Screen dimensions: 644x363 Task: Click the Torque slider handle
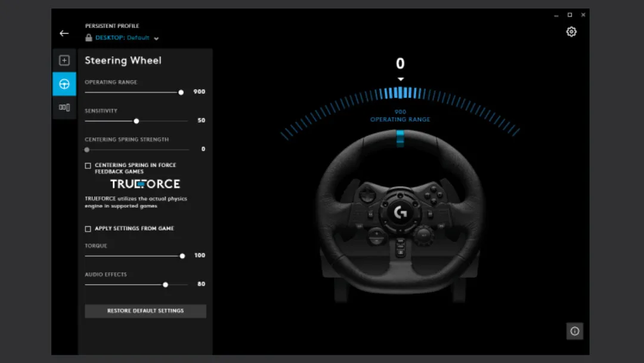pos(182,256)
